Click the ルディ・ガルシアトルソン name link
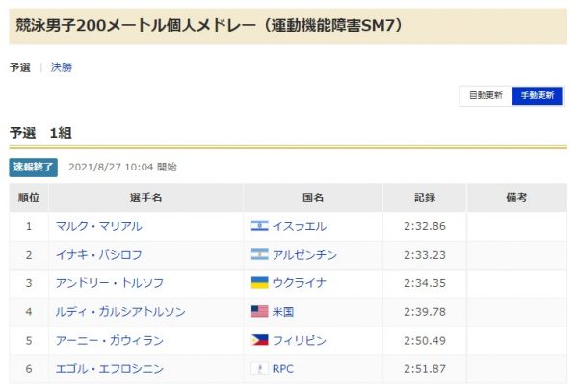Screen dimensions: 578x392 [119, 312]
